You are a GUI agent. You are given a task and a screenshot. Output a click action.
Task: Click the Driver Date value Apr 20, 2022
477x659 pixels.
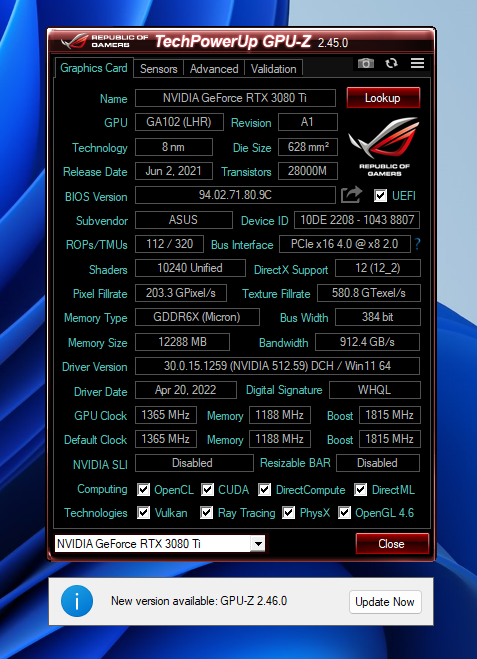tap(186, 390)
